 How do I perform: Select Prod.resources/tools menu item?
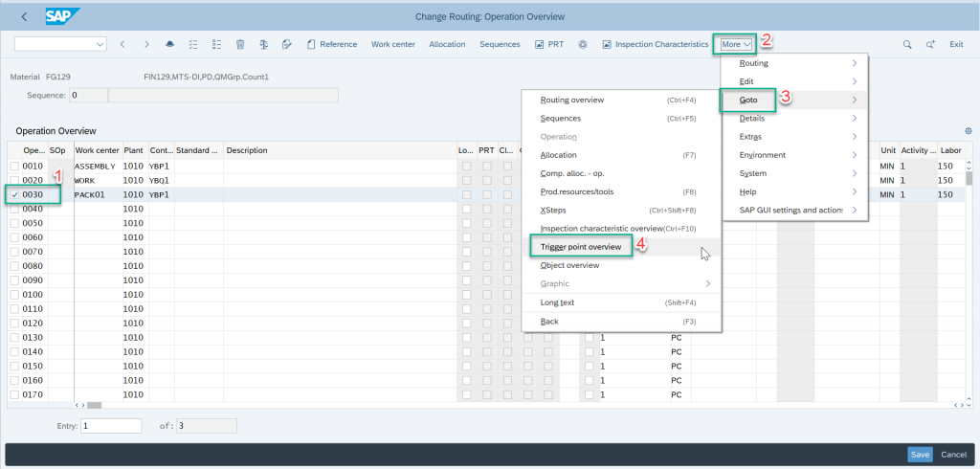622,192
